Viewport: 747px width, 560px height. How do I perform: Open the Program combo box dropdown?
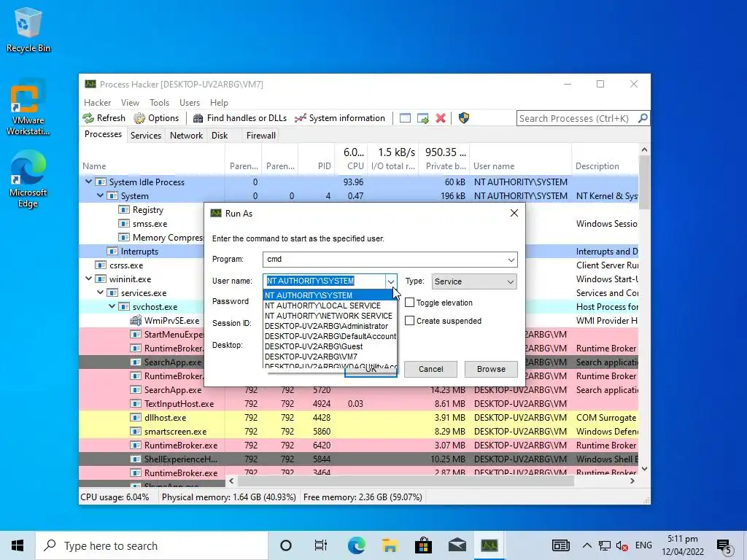click(511, 260)
